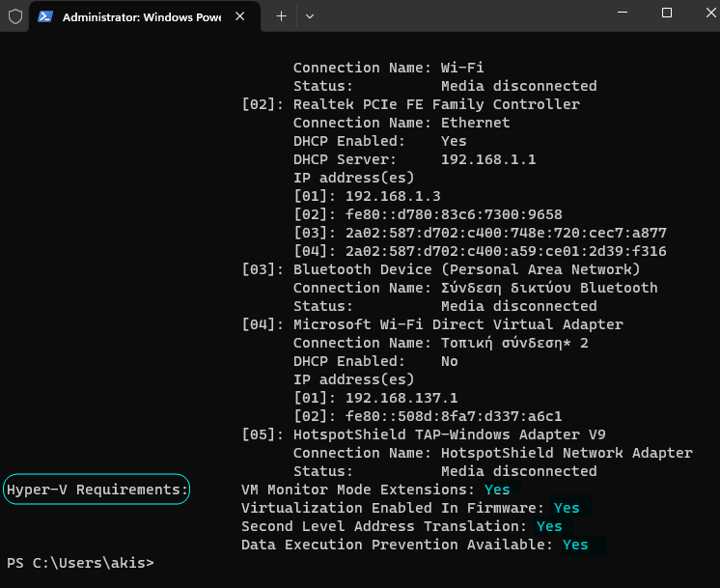Click 'Microsoft Wi-Fi Direct Virtual Adapter' line
The width and height of the screenshot is (720, 588).
point(458,324)
